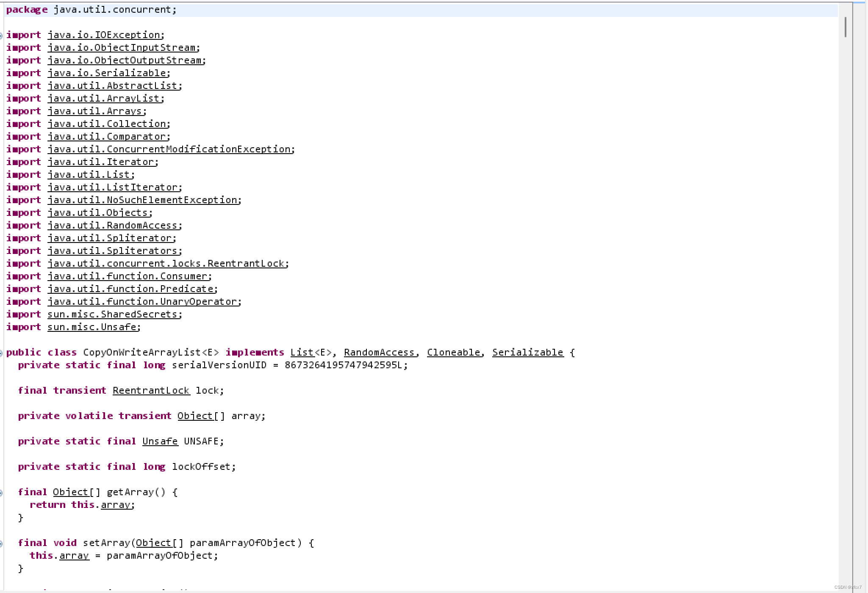Click the java.util.concurrent.locks.ReentrantLock import link
Screen dimensions: 868x593
point(166,264)
